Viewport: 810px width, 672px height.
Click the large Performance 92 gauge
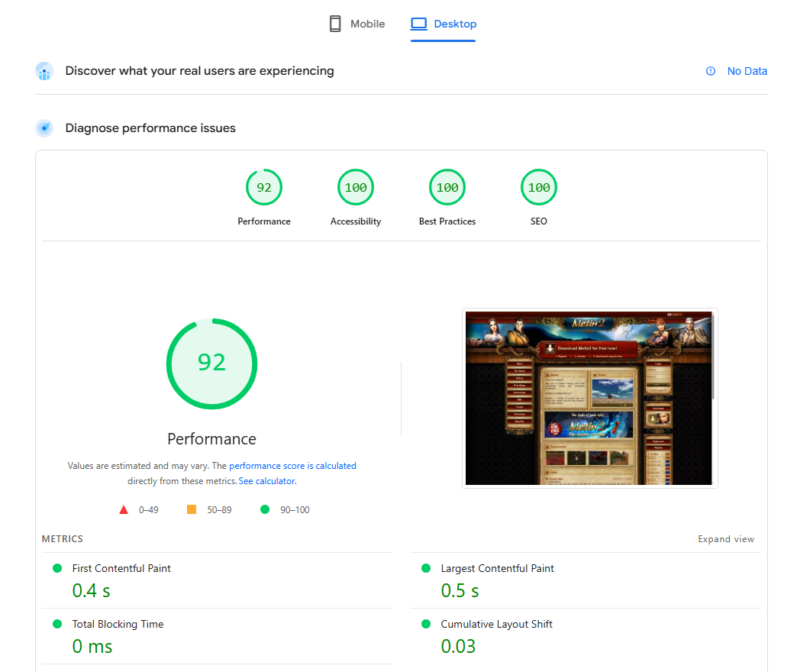(x=211, y=363)
